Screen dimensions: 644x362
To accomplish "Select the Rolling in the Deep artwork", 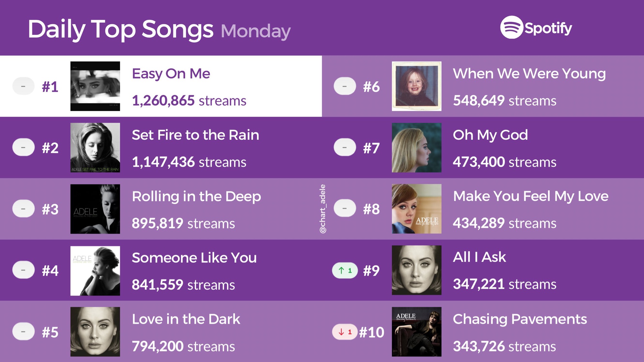I will pyautogui.click(x=95, y=209).
